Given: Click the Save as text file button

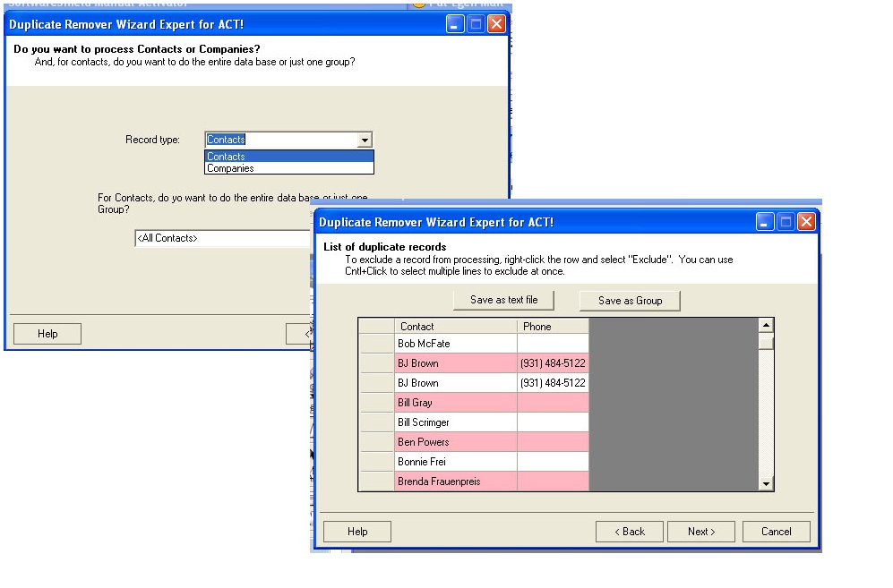Looking at the screenshot, I should tap(503, 300).
